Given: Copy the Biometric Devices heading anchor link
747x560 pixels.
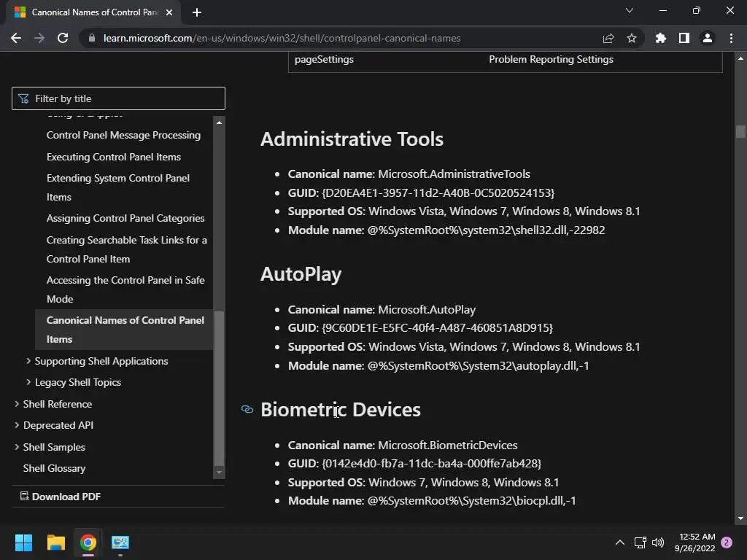Looking at the screenshot, I should click(x=247, y=410).
